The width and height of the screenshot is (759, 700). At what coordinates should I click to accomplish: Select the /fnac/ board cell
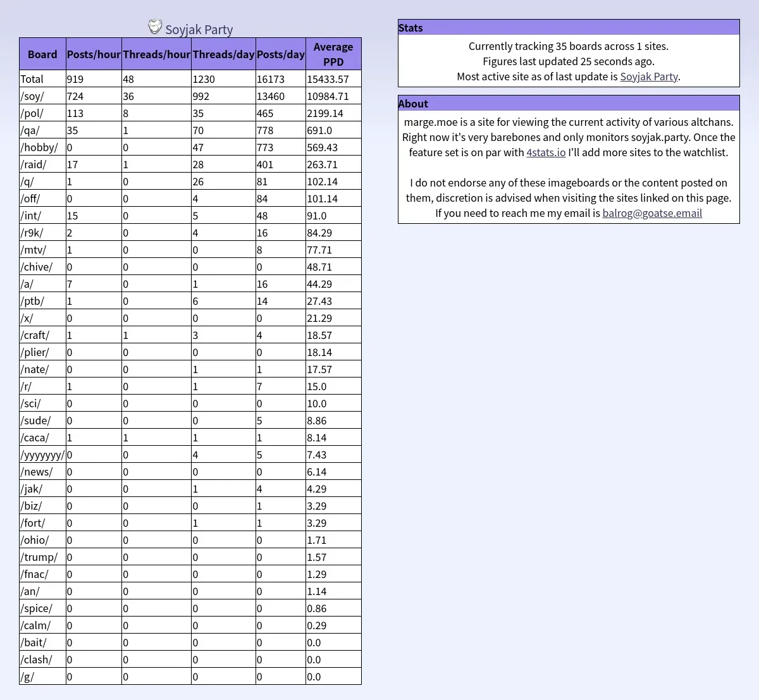42,574
